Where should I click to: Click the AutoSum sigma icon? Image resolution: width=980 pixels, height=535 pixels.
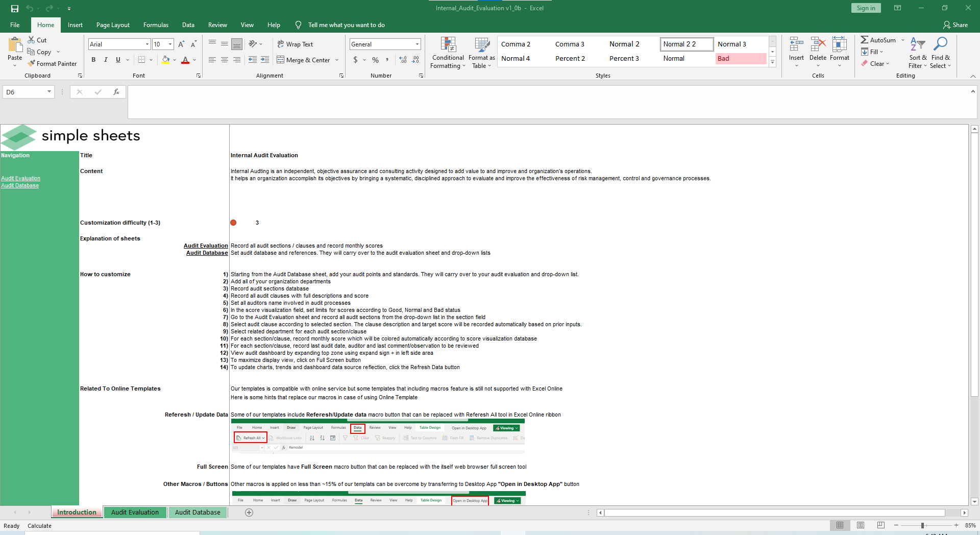click(865, 40)
